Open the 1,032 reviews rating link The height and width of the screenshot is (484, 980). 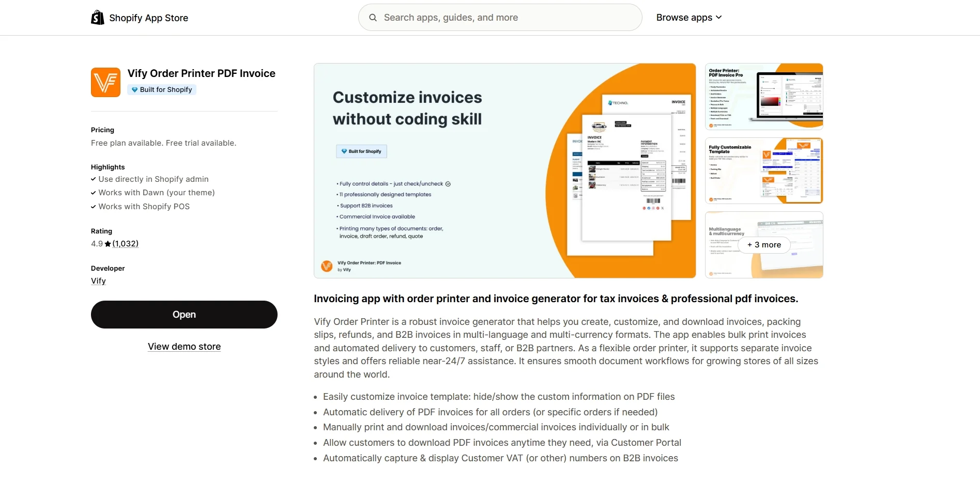(125, 243)
